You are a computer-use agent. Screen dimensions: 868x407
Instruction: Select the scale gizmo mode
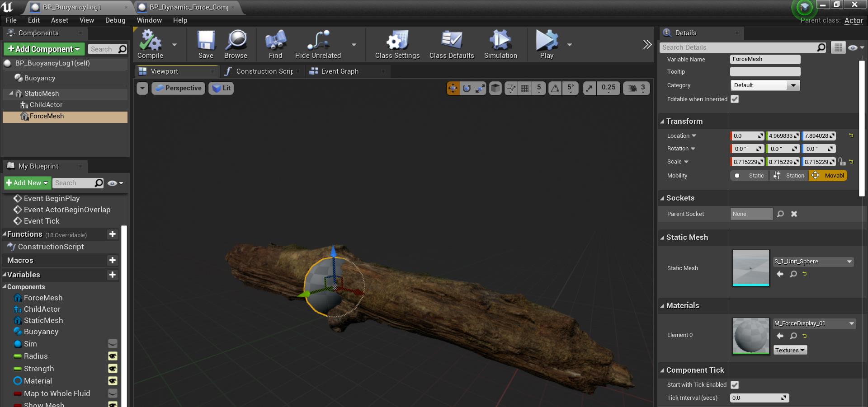tap(480, 88)
